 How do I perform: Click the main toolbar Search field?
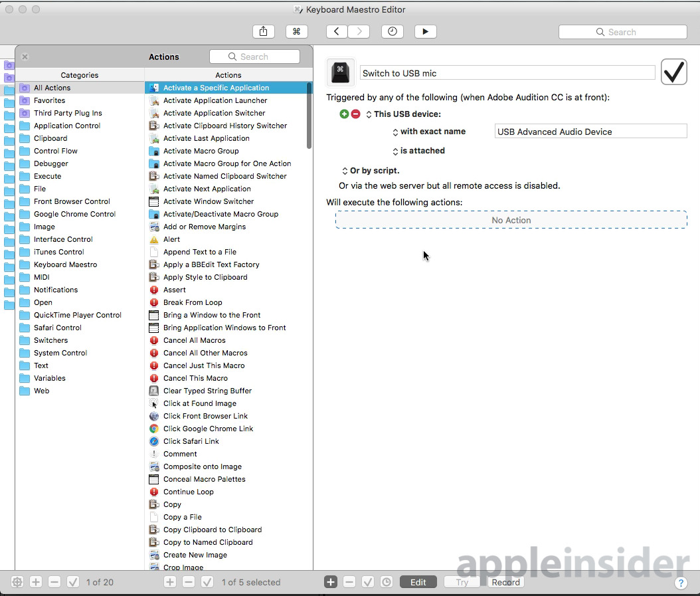click(623, 32)
